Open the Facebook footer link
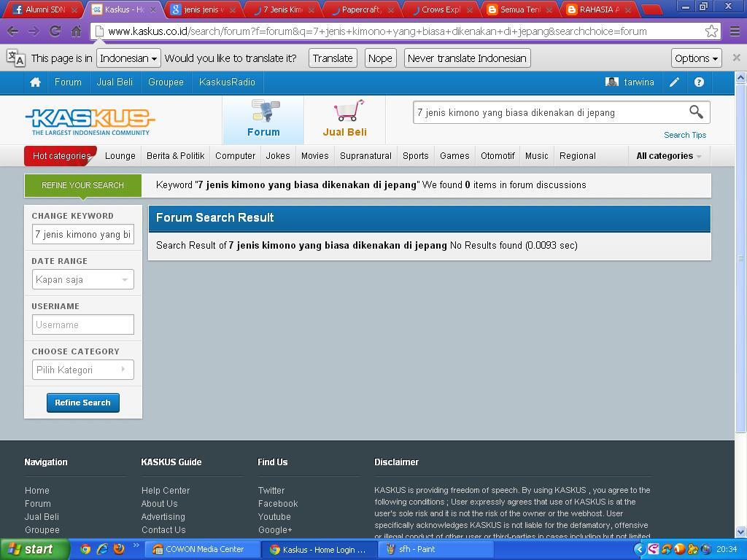The image size is (747, 560). tap(278, 503)
